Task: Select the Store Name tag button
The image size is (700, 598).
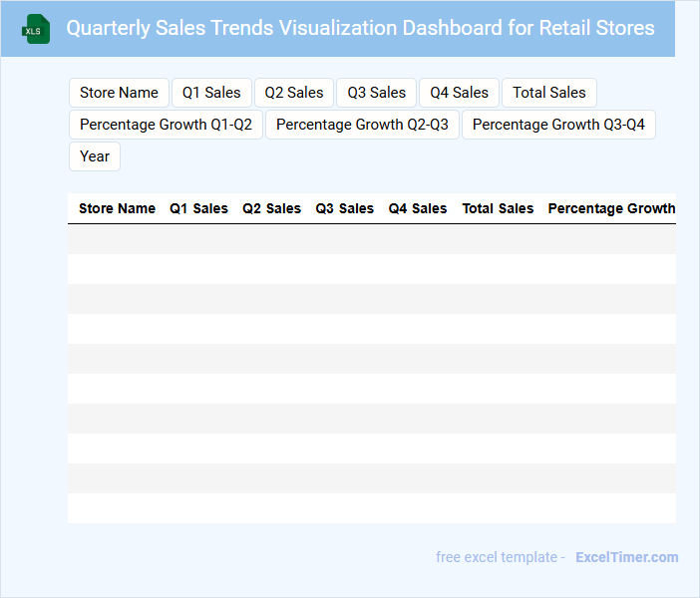Action: tap(119, 93)
